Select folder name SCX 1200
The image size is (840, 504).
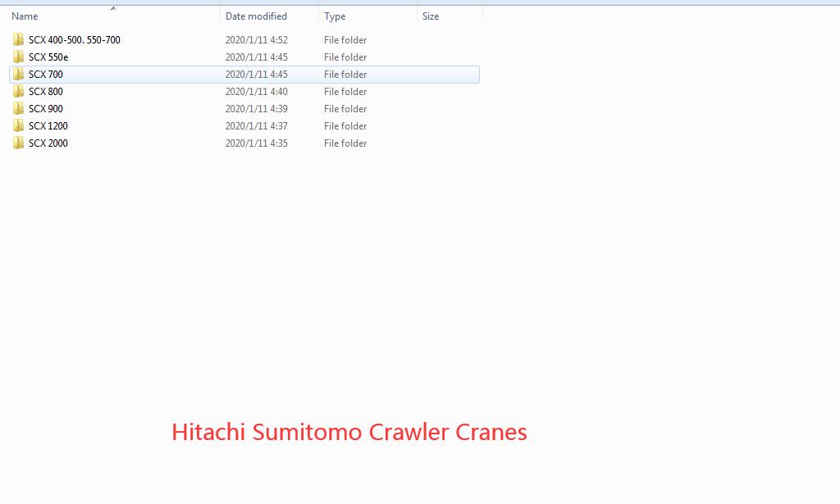48,125
